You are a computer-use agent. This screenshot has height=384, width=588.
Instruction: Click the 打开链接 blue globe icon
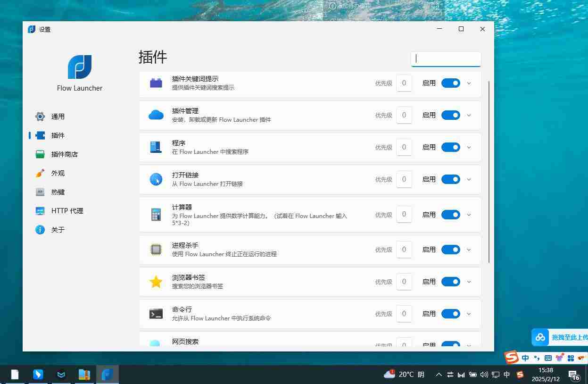pyautogui.click(x=156, y=179)
